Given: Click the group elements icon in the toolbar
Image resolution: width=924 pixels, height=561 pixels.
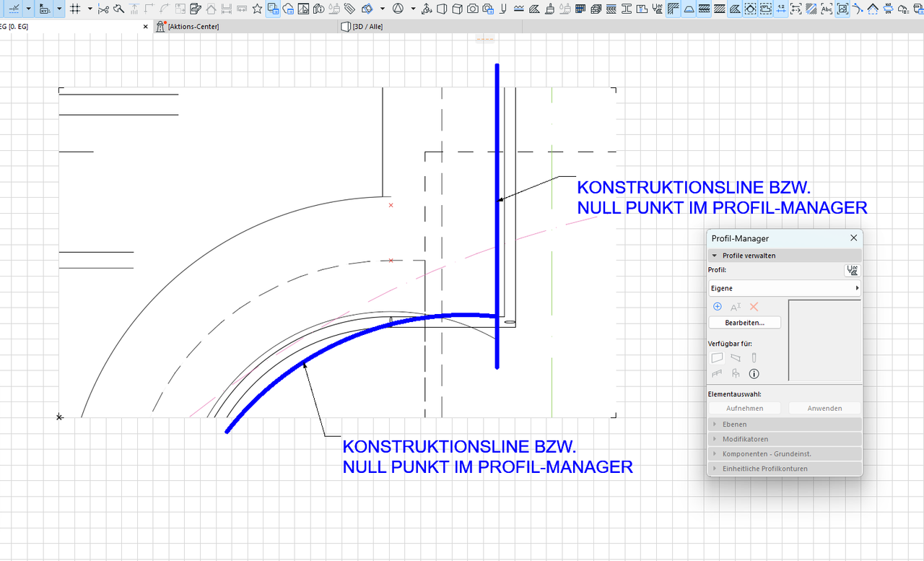Looking at the screenshot, I should tap(272, 9).
